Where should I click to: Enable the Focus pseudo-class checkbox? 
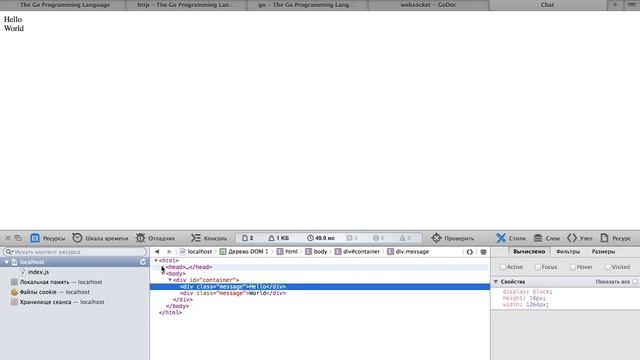pyautogui.click(x=538, y=267)
